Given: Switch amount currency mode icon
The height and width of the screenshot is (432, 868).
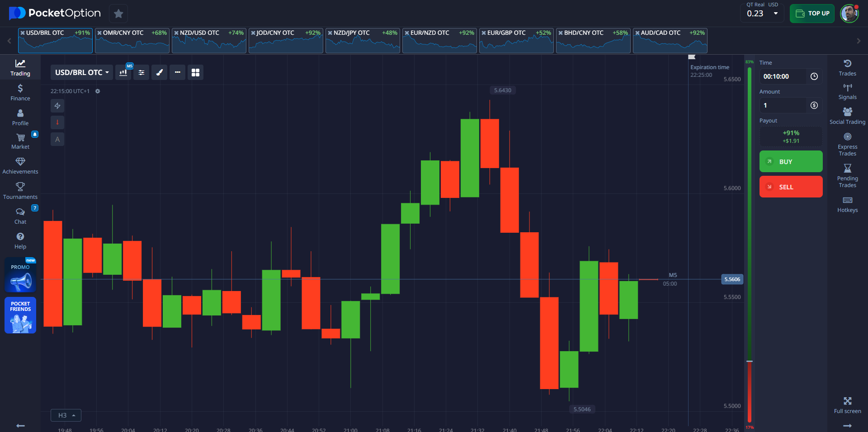Looking at the screenshot, I should coord(814,105).
